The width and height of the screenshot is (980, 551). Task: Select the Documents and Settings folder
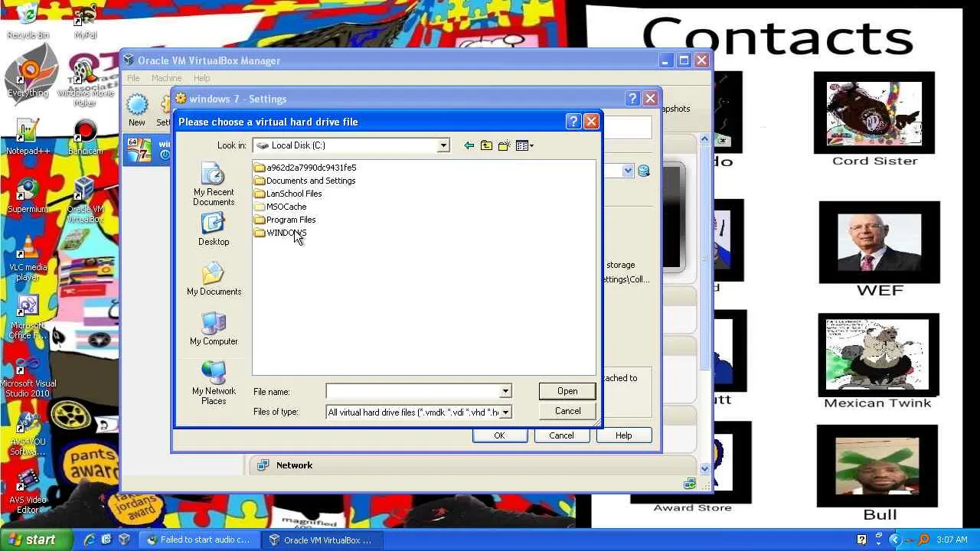pos(305,181)
